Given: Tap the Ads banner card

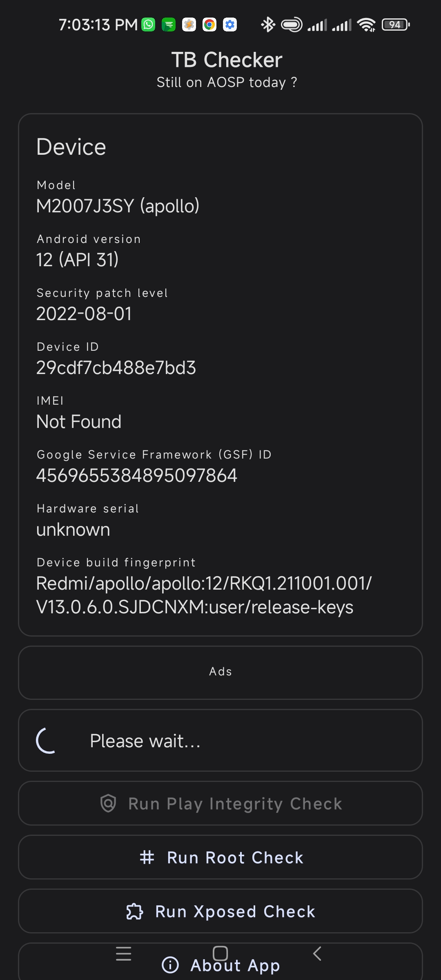Looking at the screenshot, I should (220, 673).
